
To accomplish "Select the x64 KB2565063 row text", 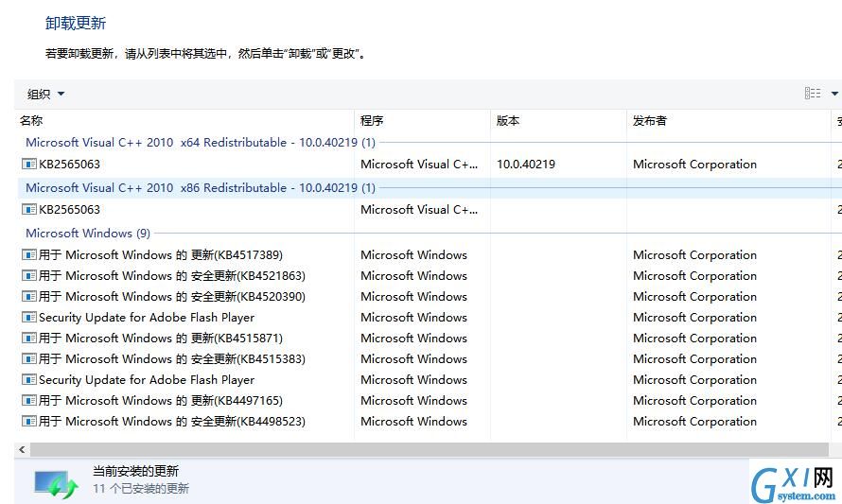I will tap(69, 165).
